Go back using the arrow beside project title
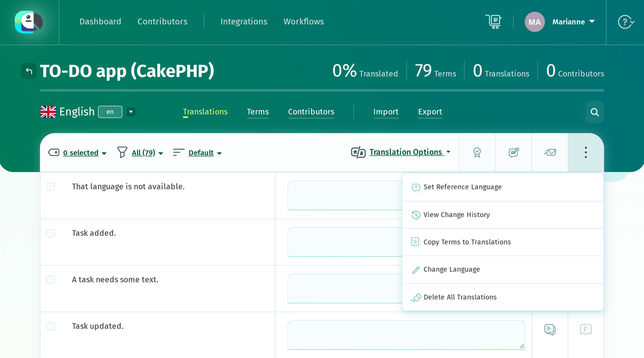The width and height of the screenshot is (644, 358). 29,71
